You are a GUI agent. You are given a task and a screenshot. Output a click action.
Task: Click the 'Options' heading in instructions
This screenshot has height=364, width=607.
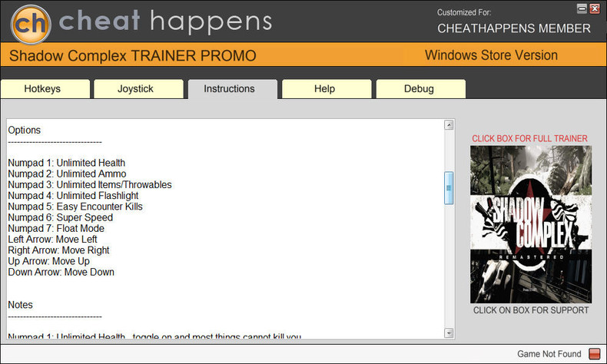pos(25,131)
